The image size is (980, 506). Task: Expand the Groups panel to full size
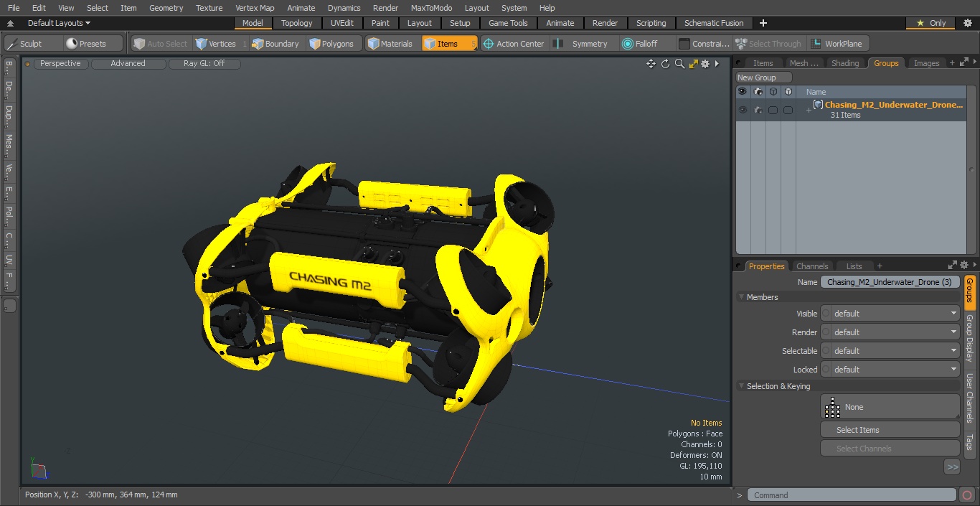[963, 63]
